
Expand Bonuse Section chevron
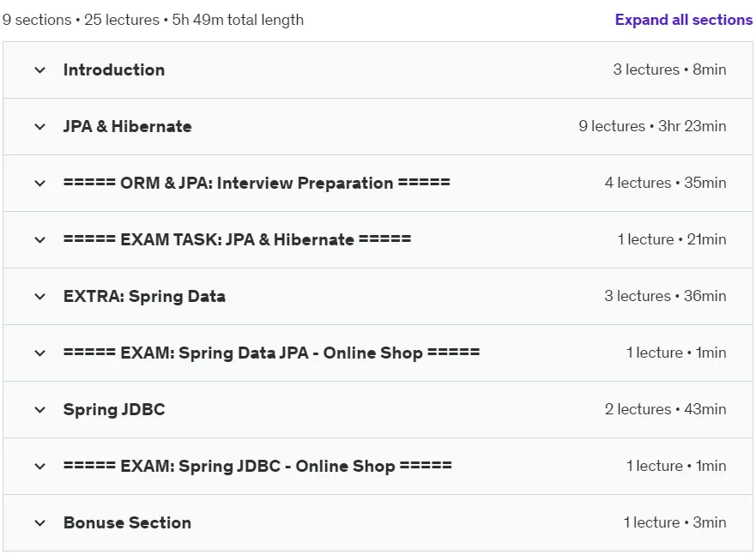point(40,523)
